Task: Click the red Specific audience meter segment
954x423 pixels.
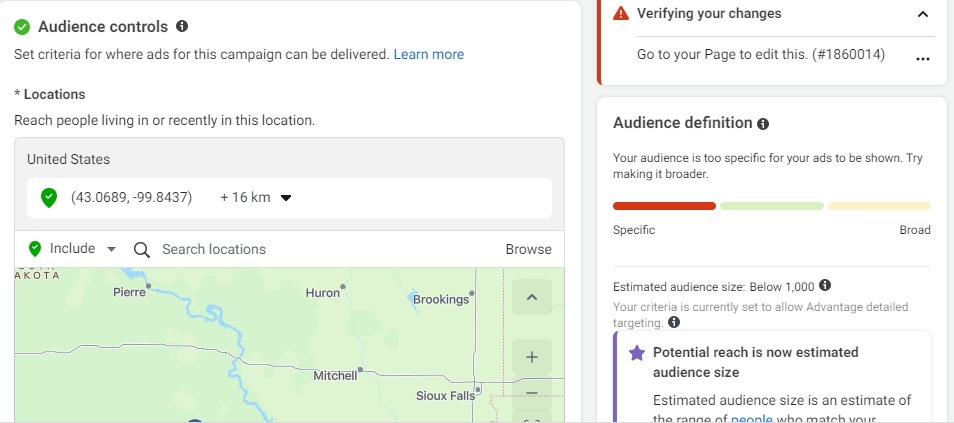Action: pos(664,206)
